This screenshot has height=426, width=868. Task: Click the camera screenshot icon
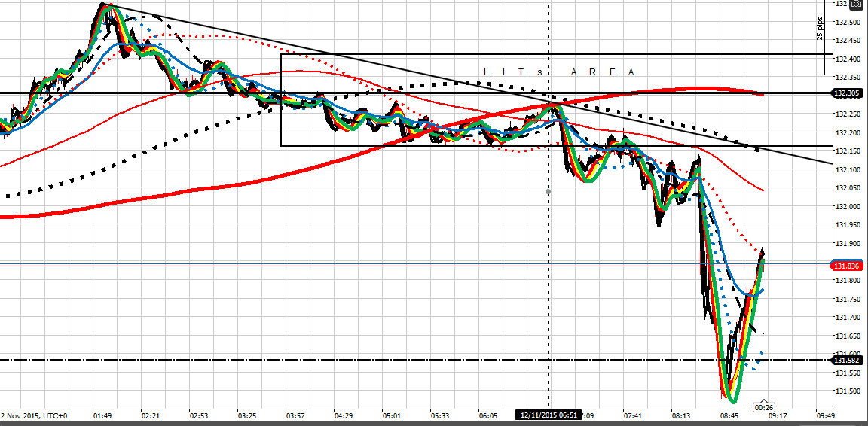tap(858, 3)
